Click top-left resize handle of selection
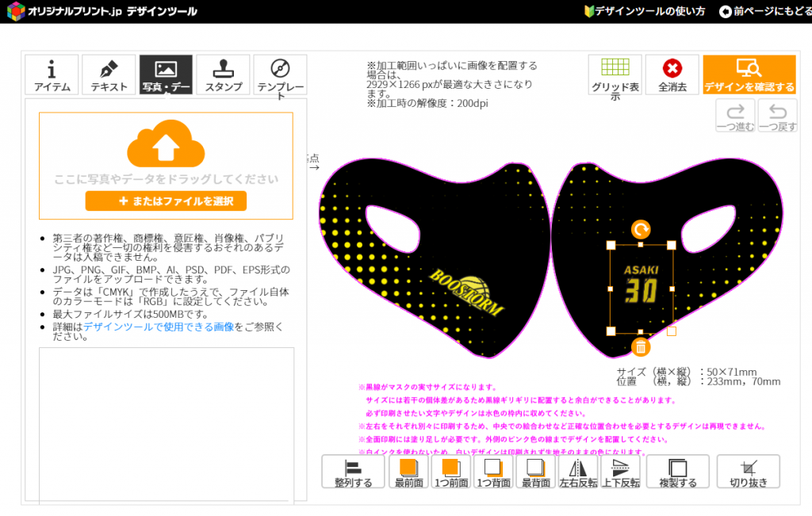 pos(611,246)
